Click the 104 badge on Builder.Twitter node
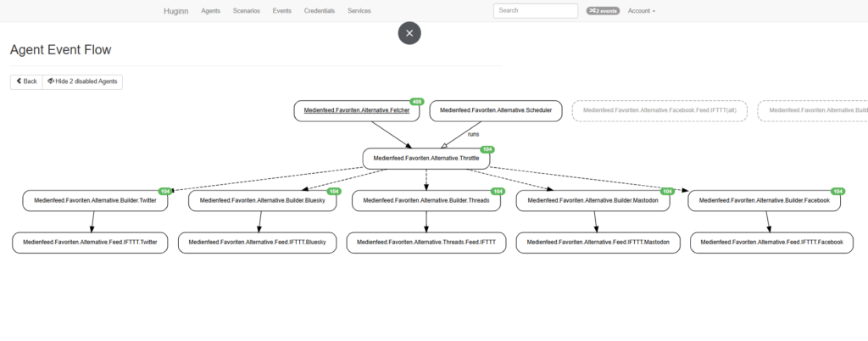Viewport: 868px width, 341px height. pos(166,191)
